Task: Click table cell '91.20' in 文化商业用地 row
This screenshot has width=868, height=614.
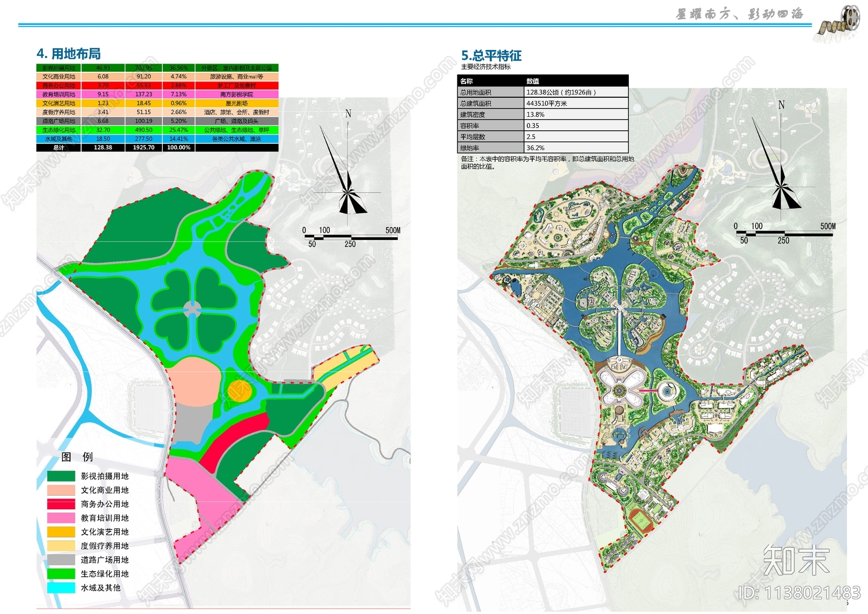Action: pos(144,77)
